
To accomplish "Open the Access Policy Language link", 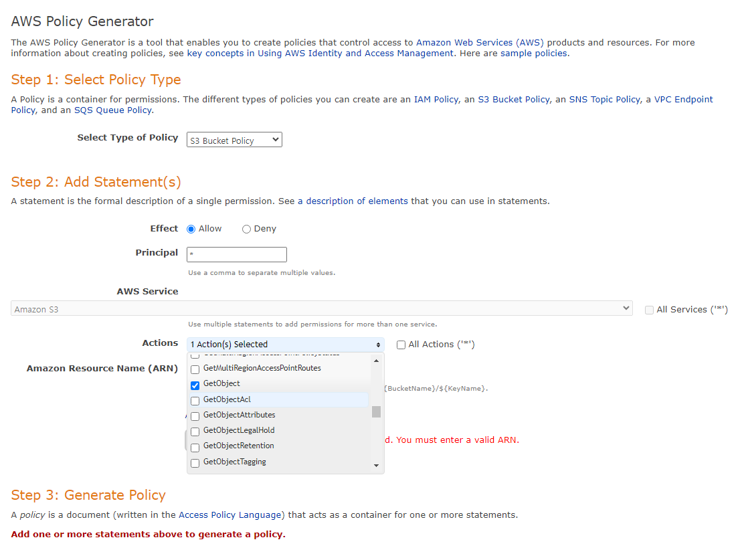I will coord(229,515).
